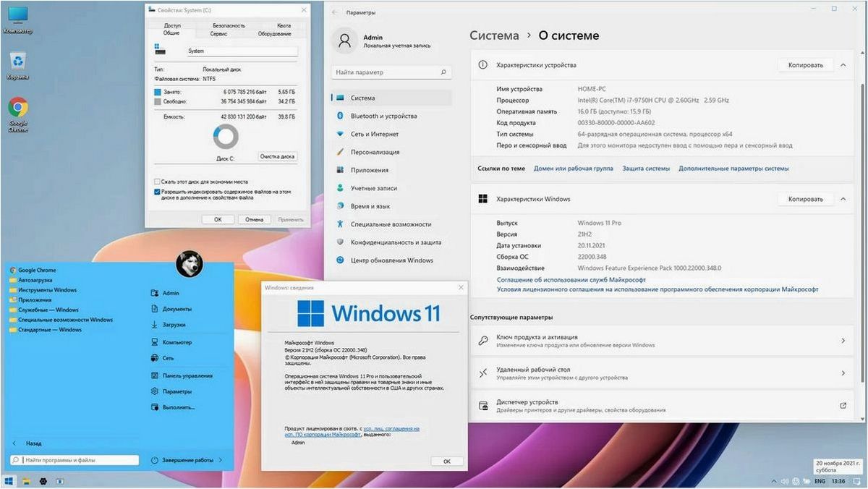Viewport: 868px width, 489px height.
Task: Switch to the Квота tab
Action: pos(284,25)
